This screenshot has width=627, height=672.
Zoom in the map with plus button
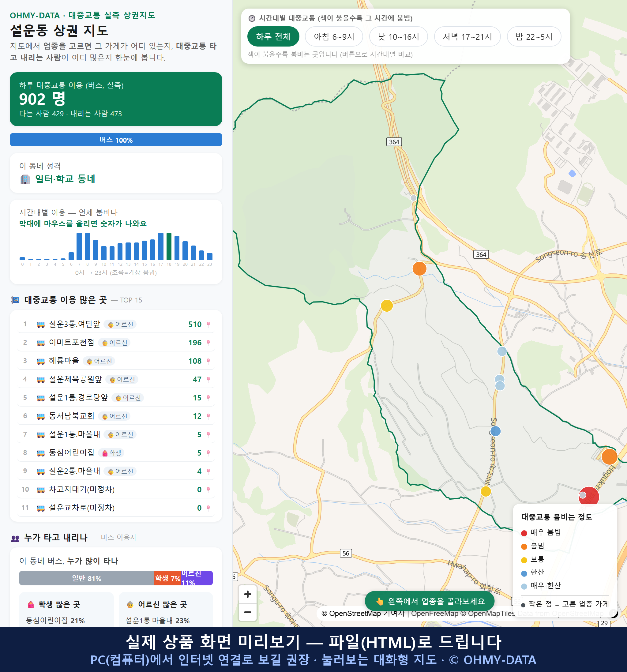tap(247, 594)
